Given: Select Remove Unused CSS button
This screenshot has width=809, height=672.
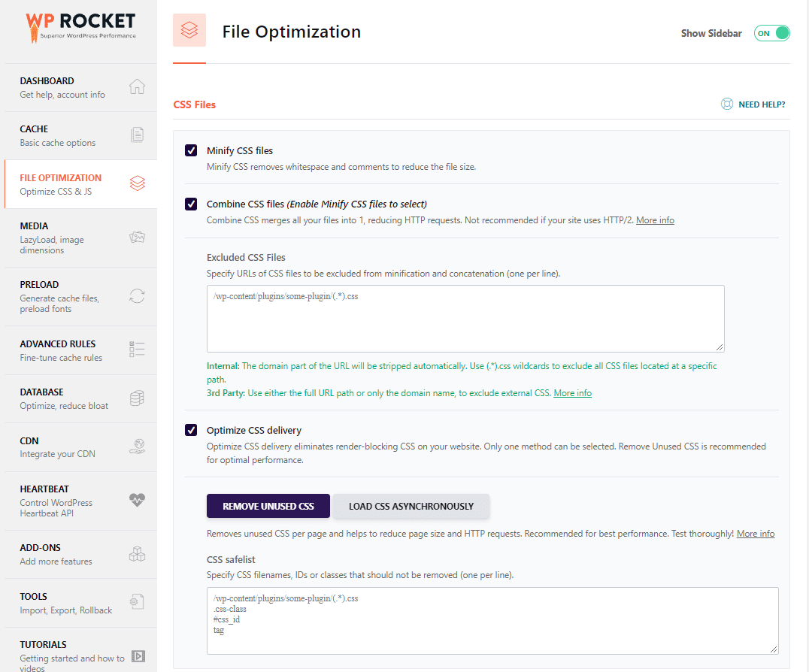Looking at the screenshot, I should point(268,506).
